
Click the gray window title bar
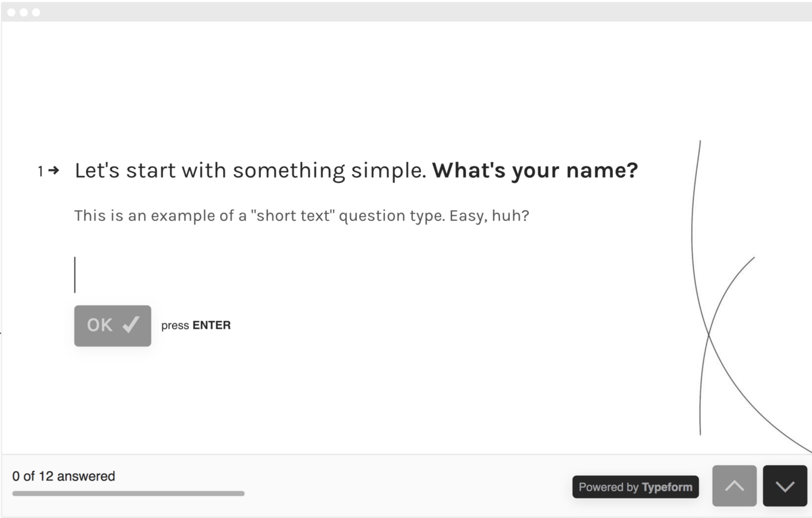406,12
